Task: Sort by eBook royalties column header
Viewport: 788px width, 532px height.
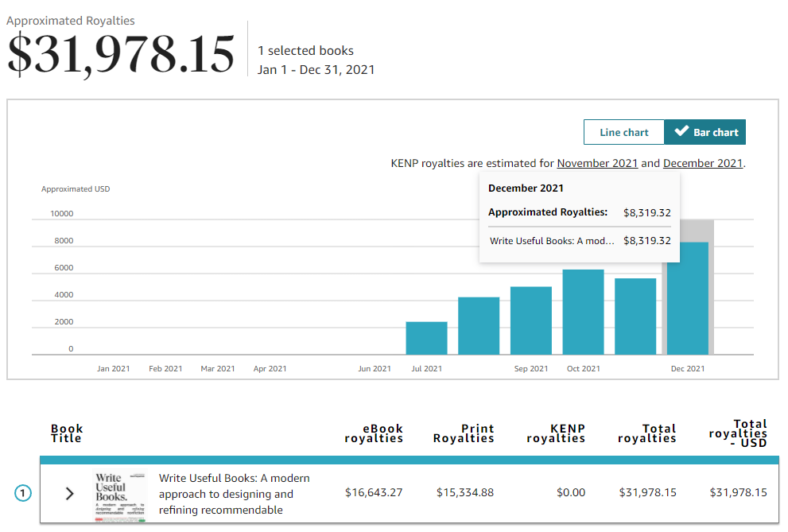Action: (374, 433)
